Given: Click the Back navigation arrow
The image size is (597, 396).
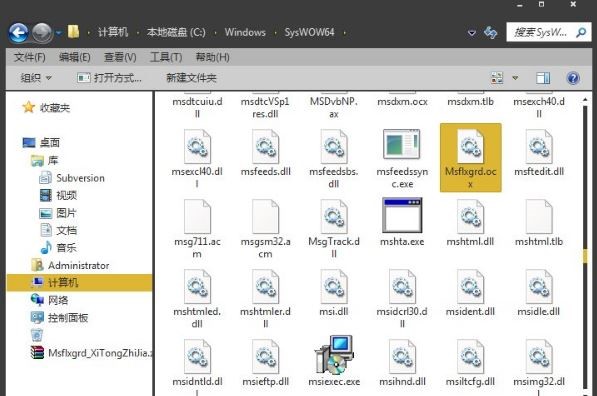Looking at the screenshot, I should click(x=18, y=33).
